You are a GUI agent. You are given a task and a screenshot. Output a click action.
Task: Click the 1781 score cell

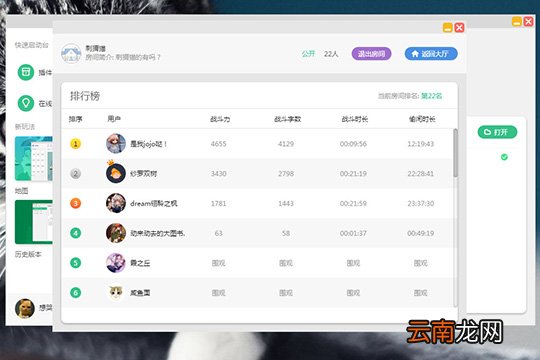218,204
